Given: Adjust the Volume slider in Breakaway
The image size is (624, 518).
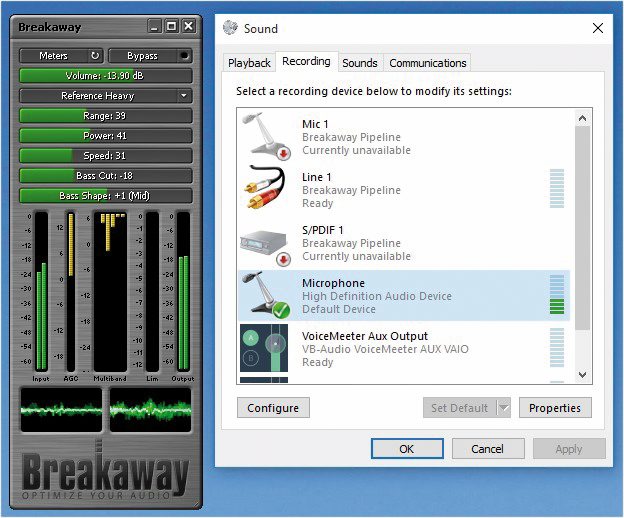Looking at the screenshot, I should (106, 76).
